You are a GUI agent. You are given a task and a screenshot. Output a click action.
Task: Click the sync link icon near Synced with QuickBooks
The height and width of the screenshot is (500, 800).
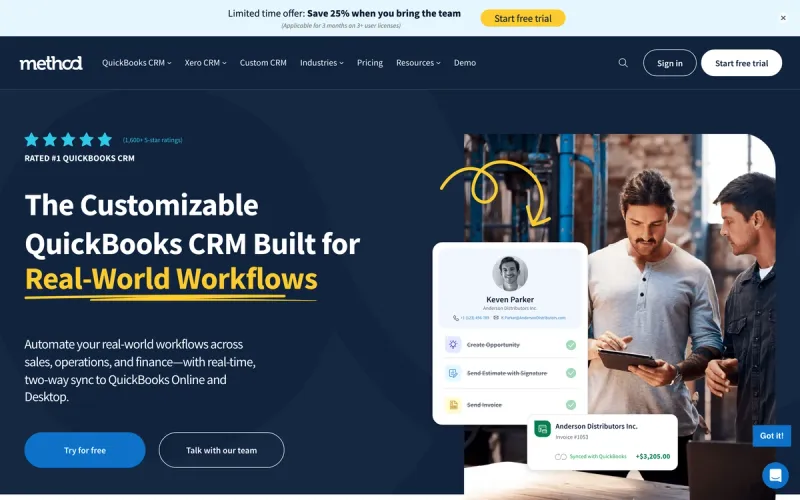[561, 457]
